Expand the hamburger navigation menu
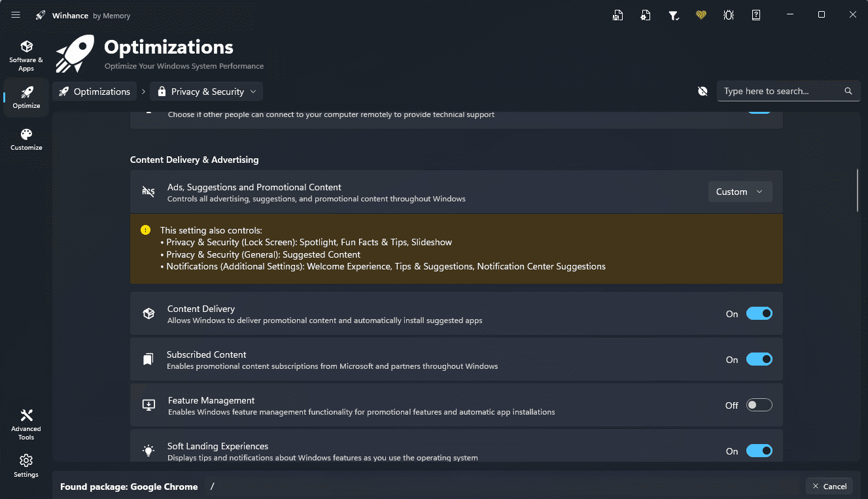This screenshot has width=868, height=499. [16, 15]
